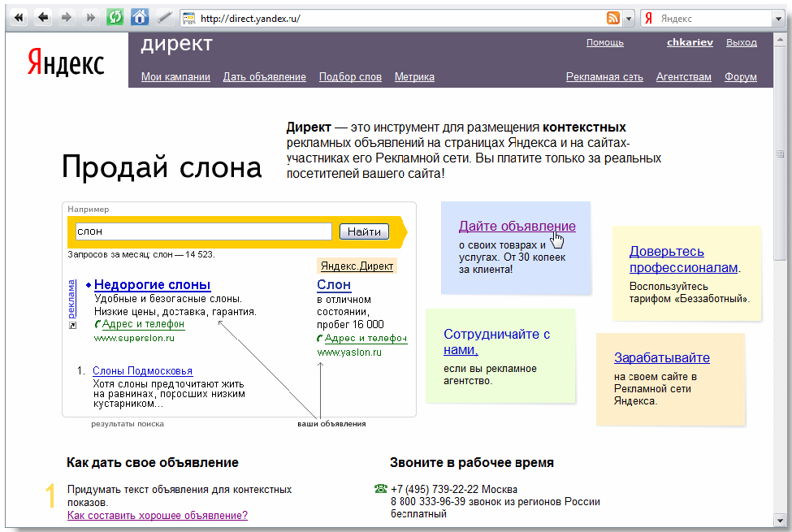The width and height of the screenshot is (792, 532).
Task: Click the small arrow icon under реклама
Action: [x=72, y=326]
